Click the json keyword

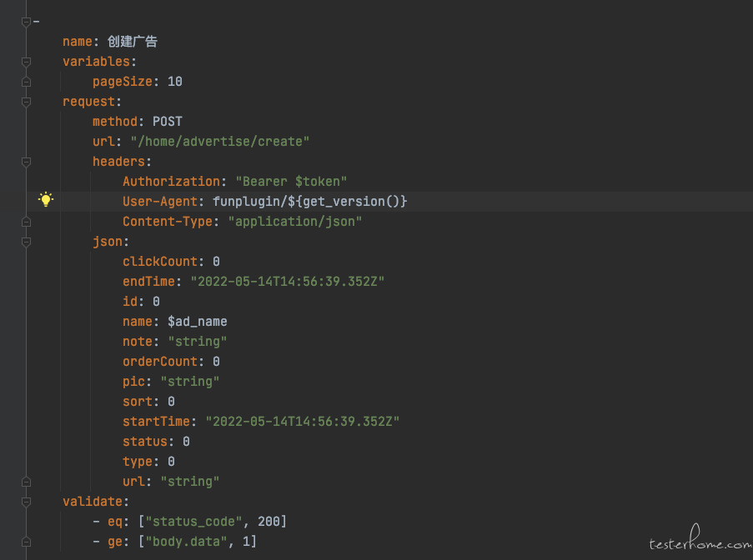(x=108, y=242)
